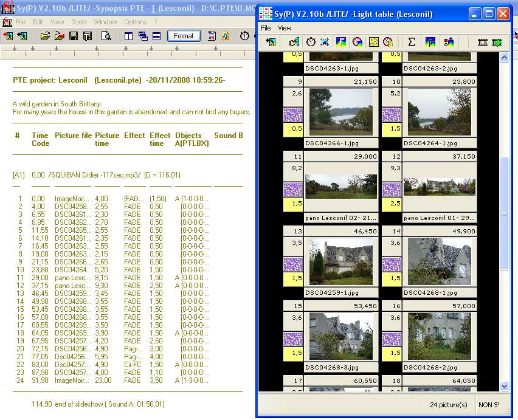The image size is (518, 420).
Task: Select the DSC04266-1.jpg thumbnail
Action: 341,112
